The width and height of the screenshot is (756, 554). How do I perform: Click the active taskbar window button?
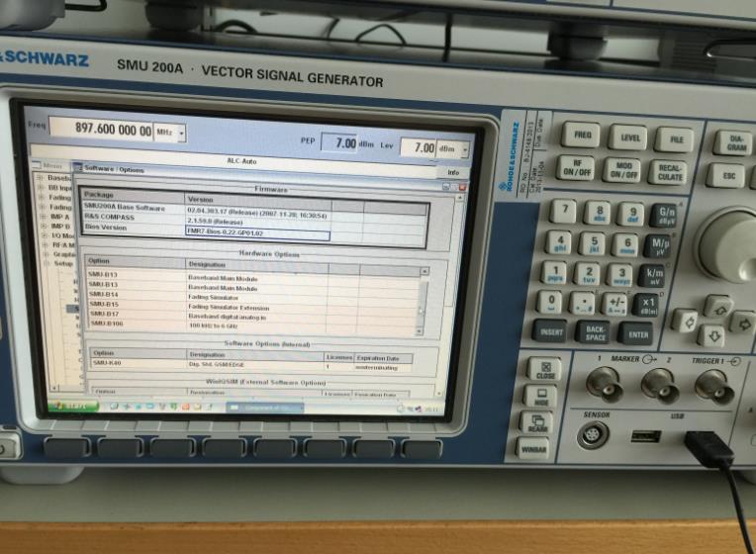[x=264, y=408]
